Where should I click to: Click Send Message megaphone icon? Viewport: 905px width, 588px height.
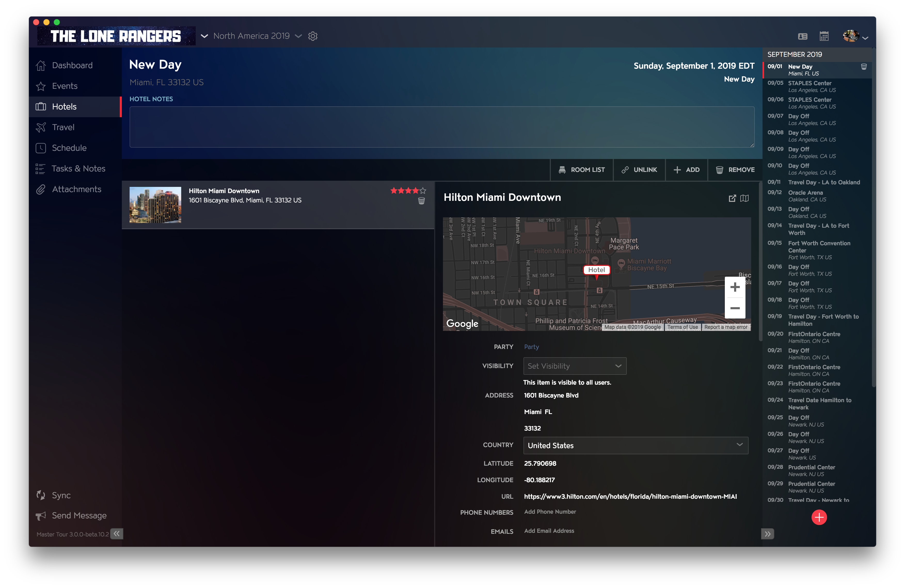[x=41, y=516]
